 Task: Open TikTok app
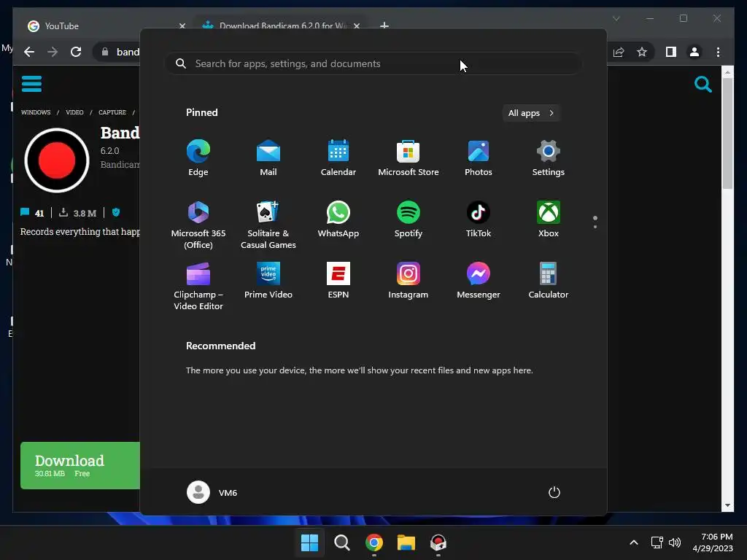(479, 219)
